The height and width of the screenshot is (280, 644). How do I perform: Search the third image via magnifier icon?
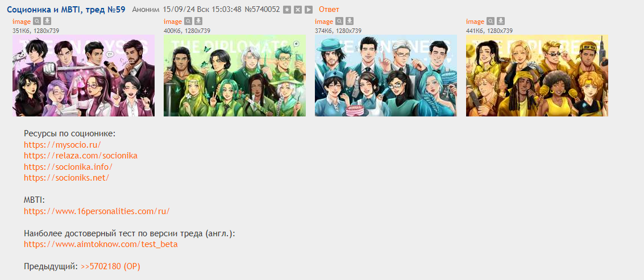coord(339,22)
